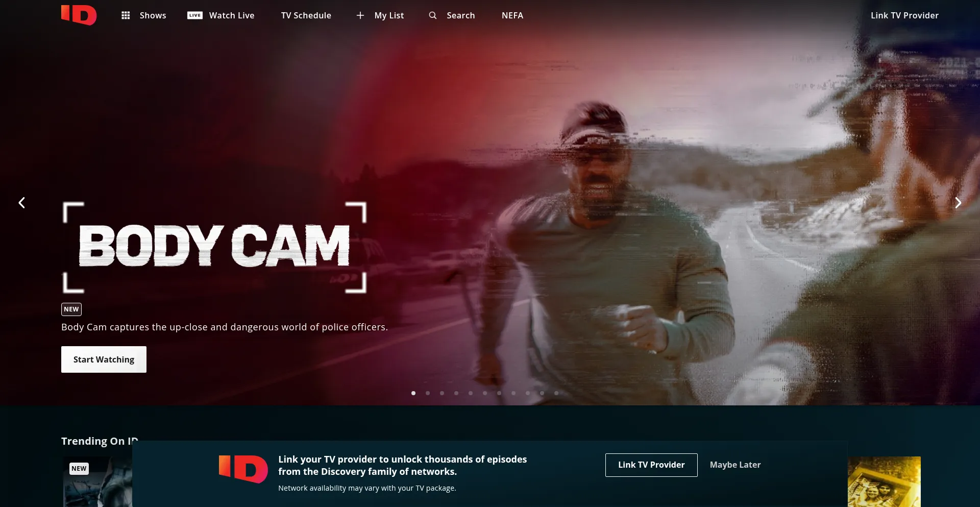Select the first carousel dot
The image size is (980, 507).
[x=413, y=393]
